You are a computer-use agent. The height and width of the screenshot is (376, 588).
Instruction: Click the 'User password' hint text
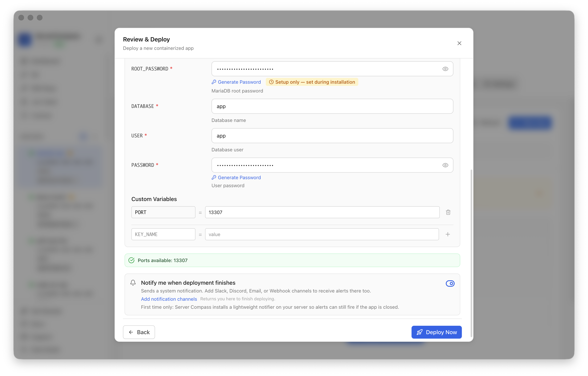(228, 186)
